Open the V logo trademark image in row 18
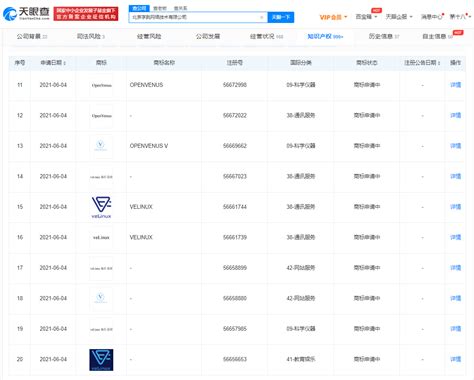The height and width of the screenshot is (380, 474). pos(101,298)
